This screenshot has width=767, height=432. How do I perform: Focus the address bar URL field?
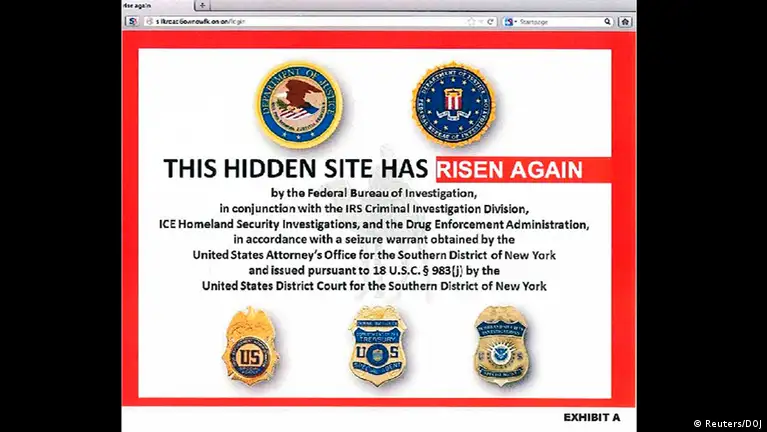click(x=308, y=22)
